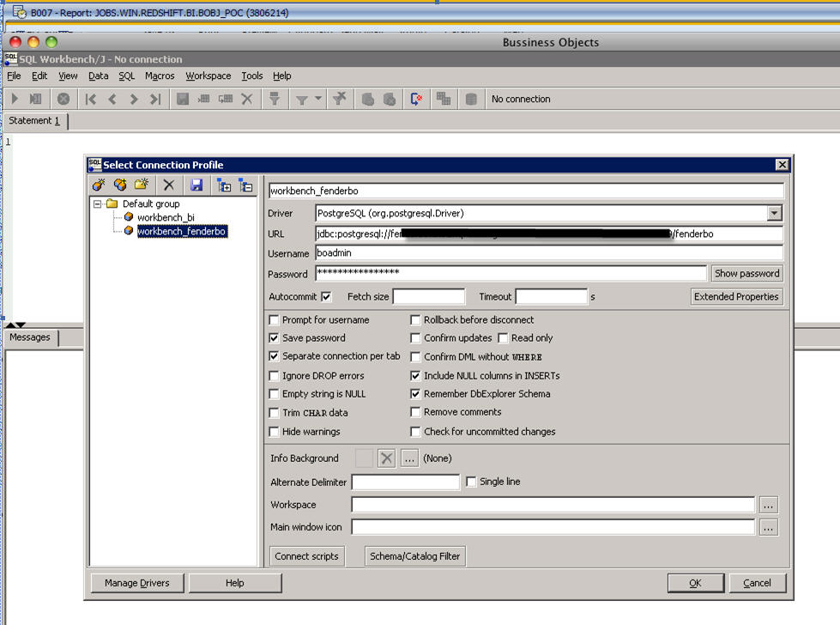Enable Trim CHAR data
This screenshot has width=840, height=625.
pos(274,413)
